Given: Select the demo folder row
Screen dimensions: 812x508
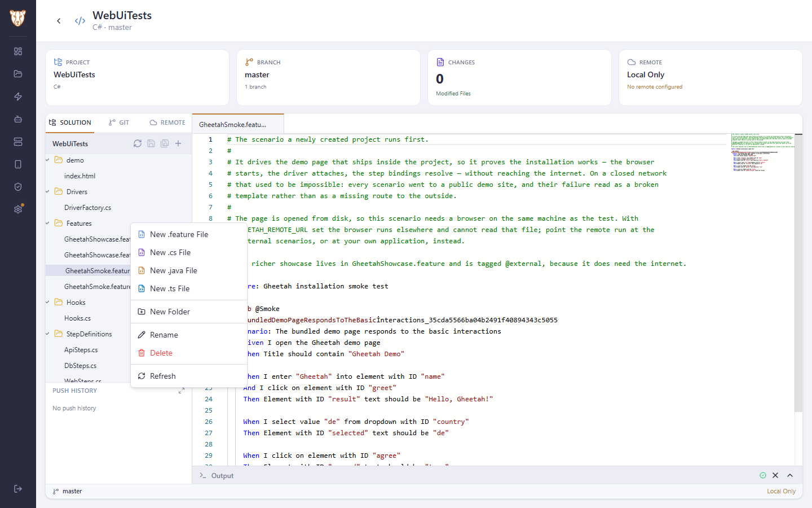Looking at the screenshot, I should (x=118, y=160).
